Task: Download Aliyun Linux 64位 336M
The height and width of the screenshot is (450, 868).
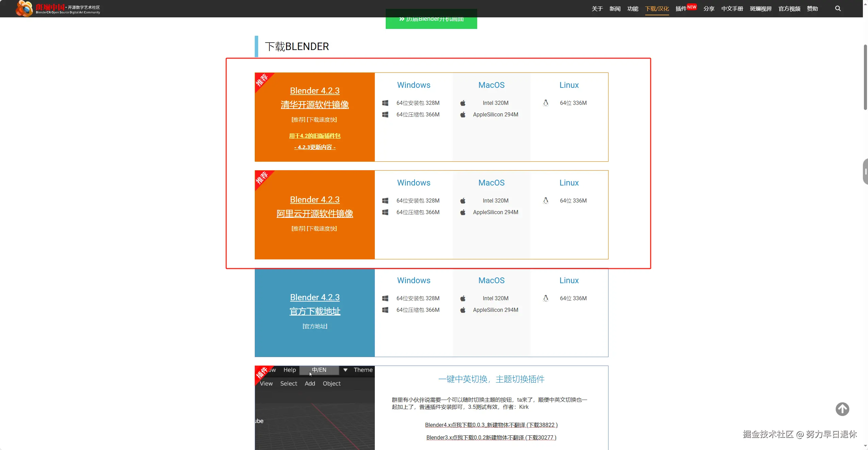Action: 573,200
